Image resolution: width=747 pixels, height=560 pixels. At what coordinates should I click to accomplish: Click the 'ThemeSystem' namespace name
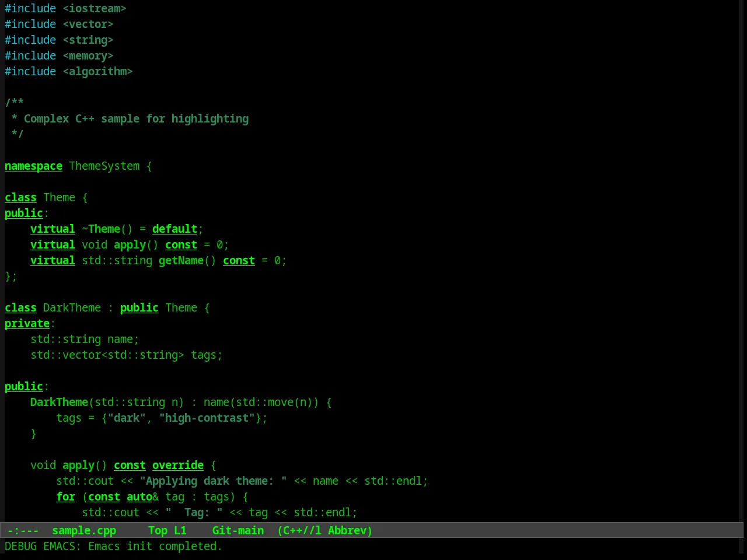point(104,166)
